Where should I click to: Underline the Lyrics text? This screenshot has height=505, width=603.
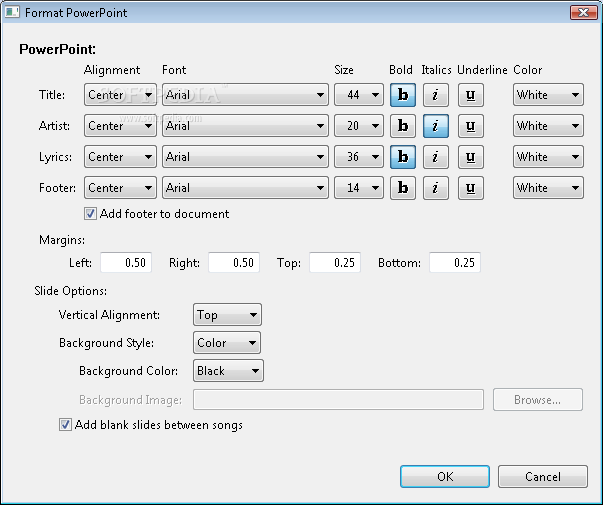471,157
